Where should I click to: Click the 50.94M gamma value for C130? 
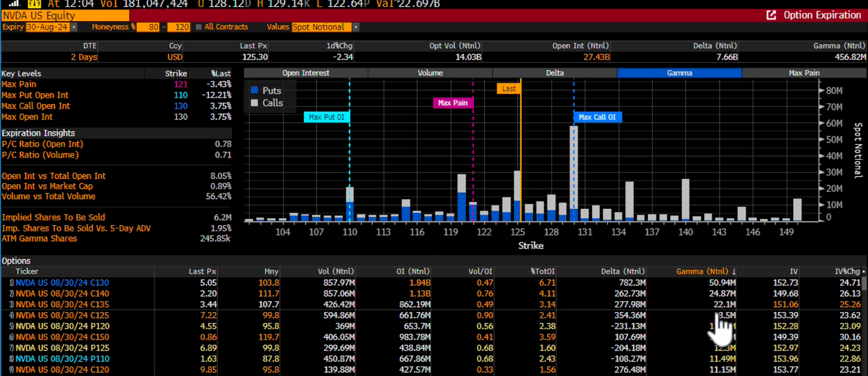click(x=722, y=282)
